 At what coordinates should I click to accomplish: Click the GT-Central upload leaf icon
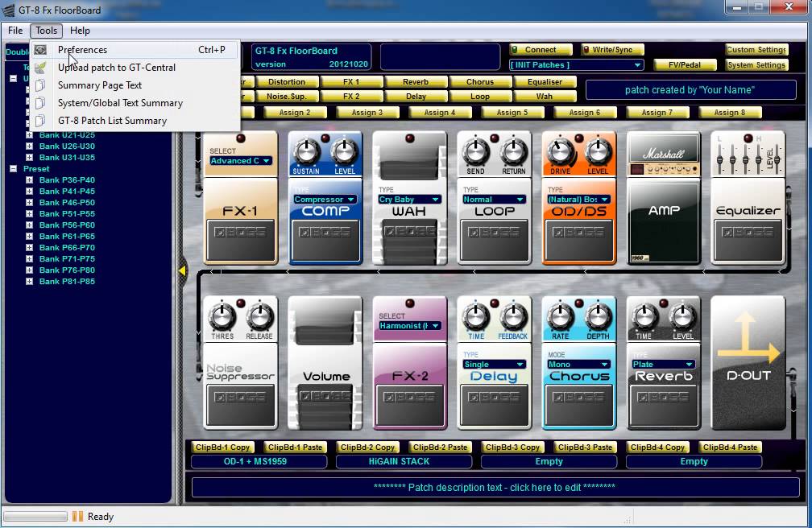pyautogui.click(x=40, y=68)
